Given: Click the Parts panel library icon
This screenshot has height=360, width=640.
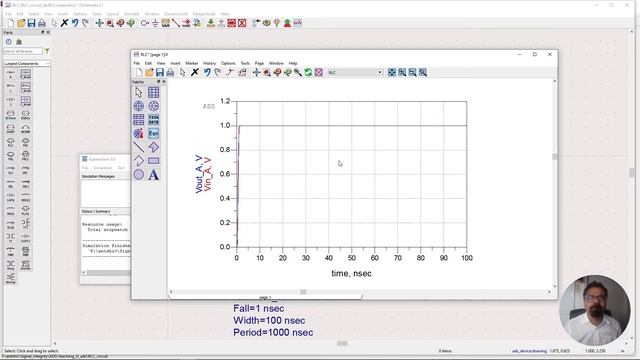Looking at the screenshot, I should coord(19,42).
